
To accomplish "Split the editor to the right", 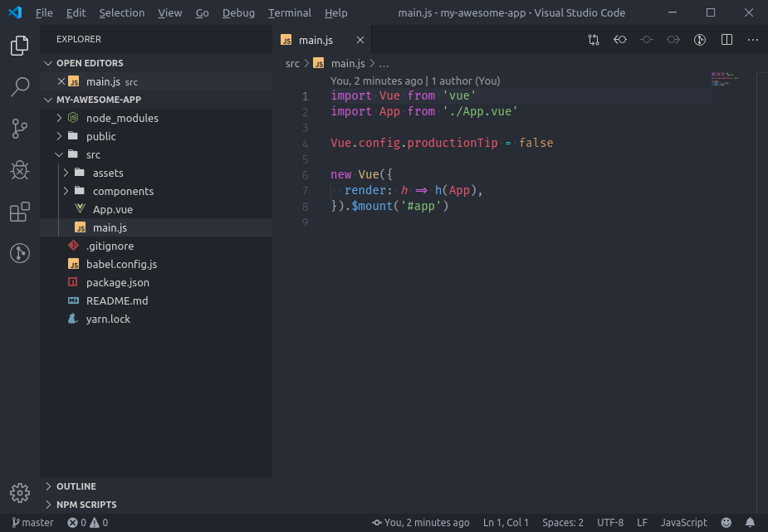I will (726, 40).
